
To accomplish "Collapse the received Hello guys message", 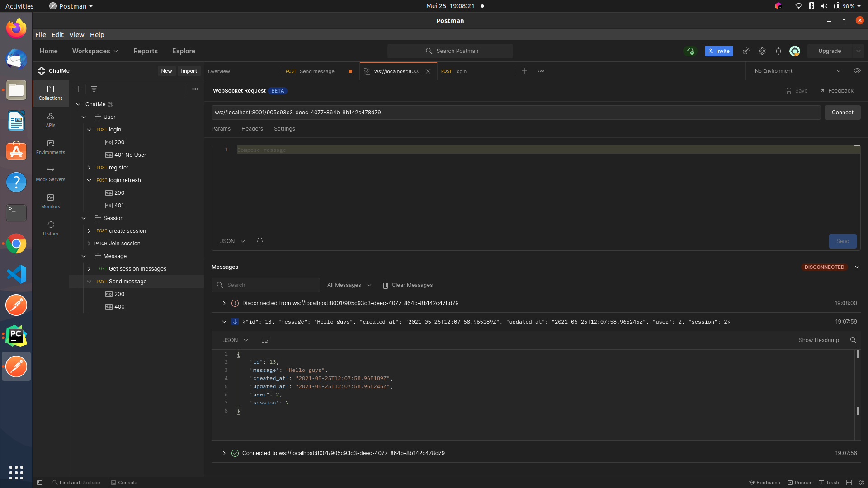I will (x=224, y=322).
